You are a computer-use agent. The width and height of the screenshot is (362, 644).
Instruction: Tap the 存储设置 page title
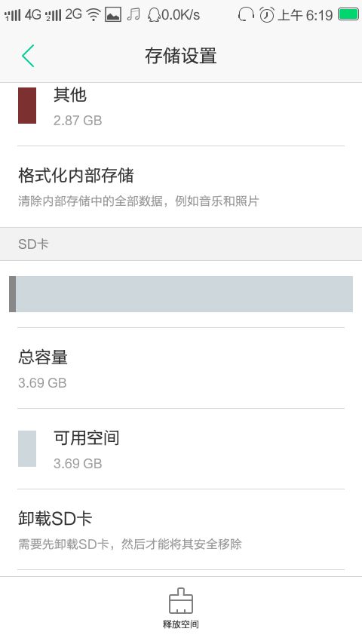pyautogui.click(x=181, y=56)
